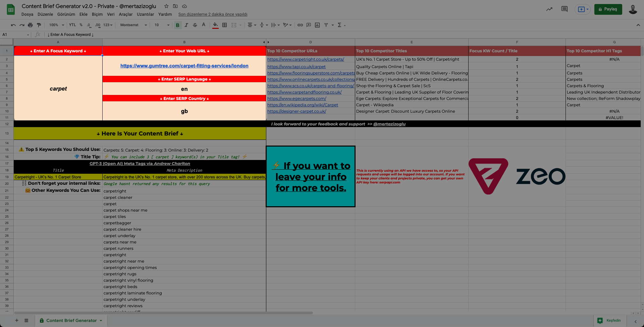Click the merge cells icon
The width and height of the screenshot is (644, 327).
coord(234,25)
